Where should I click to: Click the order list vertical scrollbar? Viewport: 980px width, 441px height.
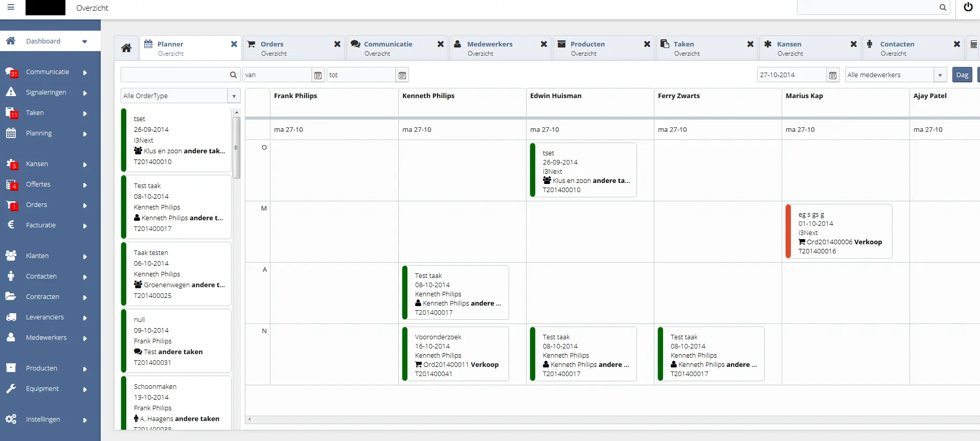pos(236,148)
